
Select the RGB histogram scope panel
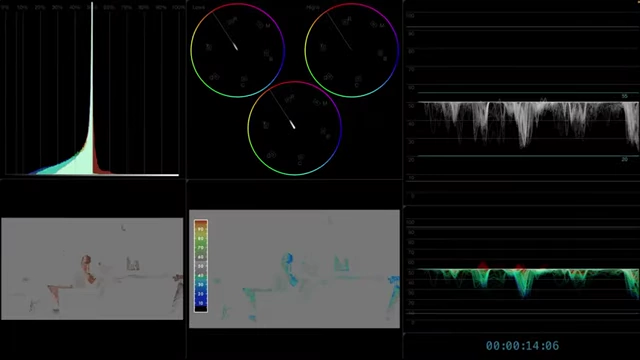(92, 89)
